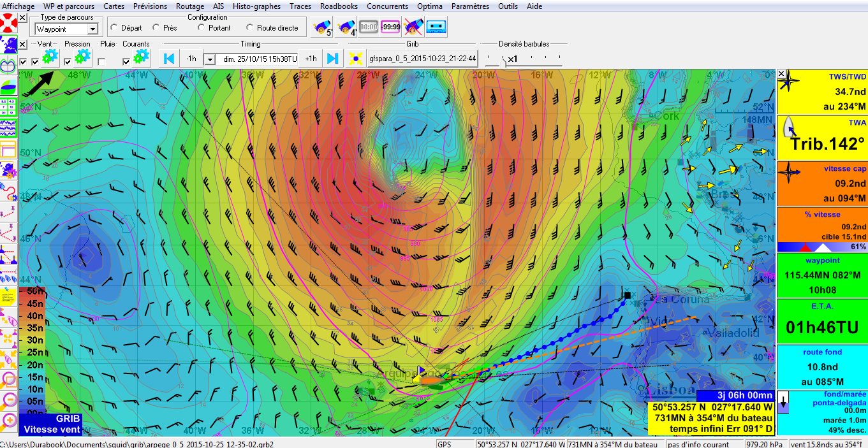Click the pink -99:99 countdown icon
Viewport: 868px width, 448px height.
(x=391, y=27)
